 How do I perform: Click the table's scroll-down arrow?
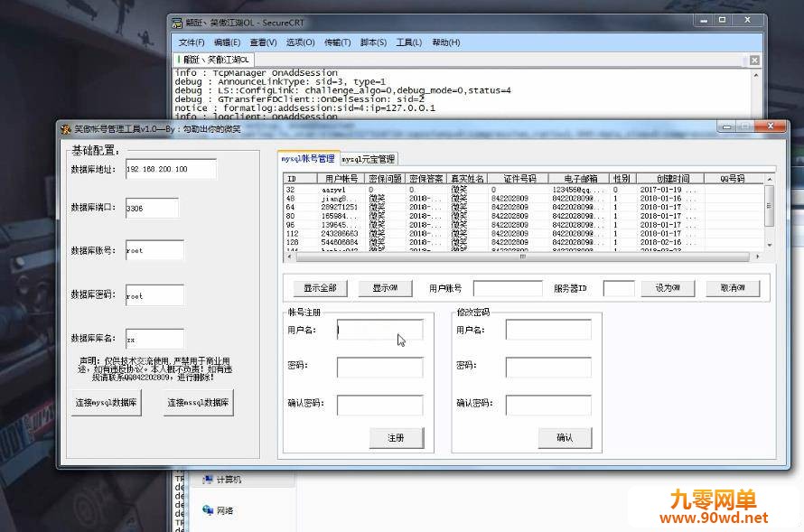pyautogui.click(x=769, y=246)
